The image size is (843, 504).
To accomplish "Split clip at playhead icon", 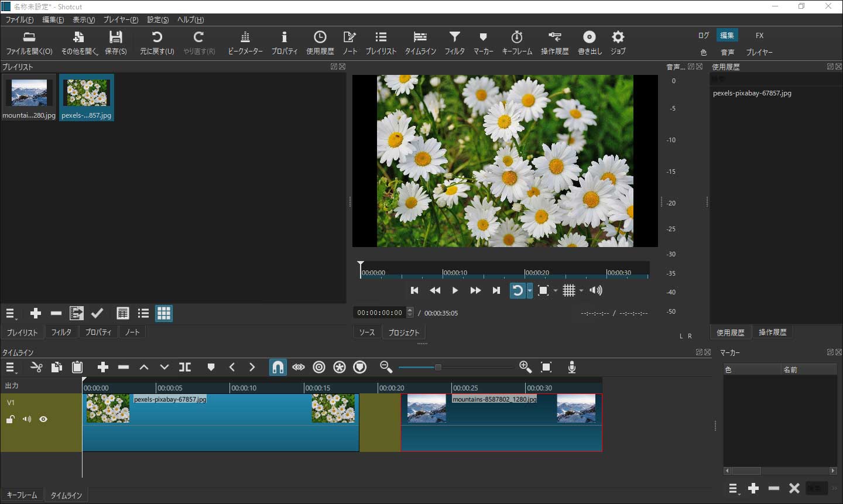I will point(185,367).
